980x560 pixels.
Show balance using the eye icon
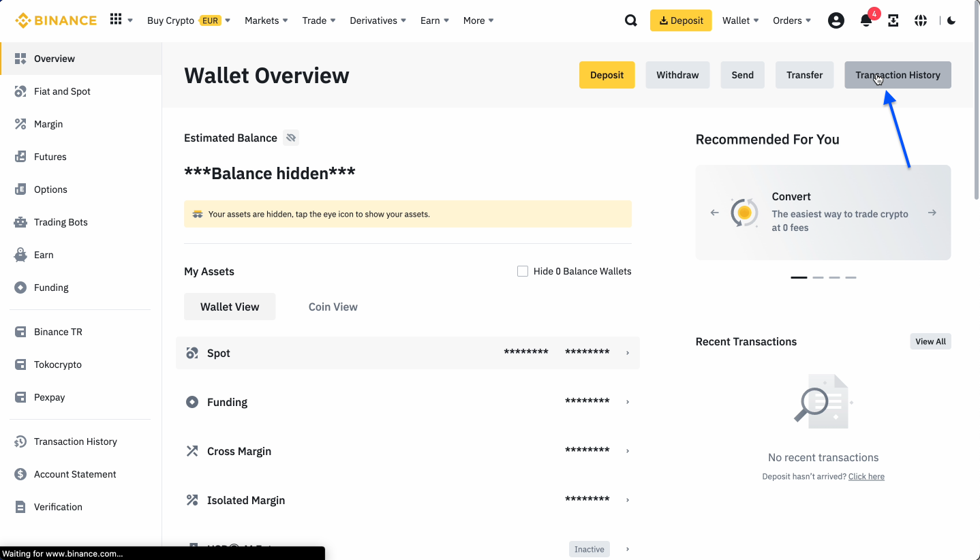pos(291,138)
